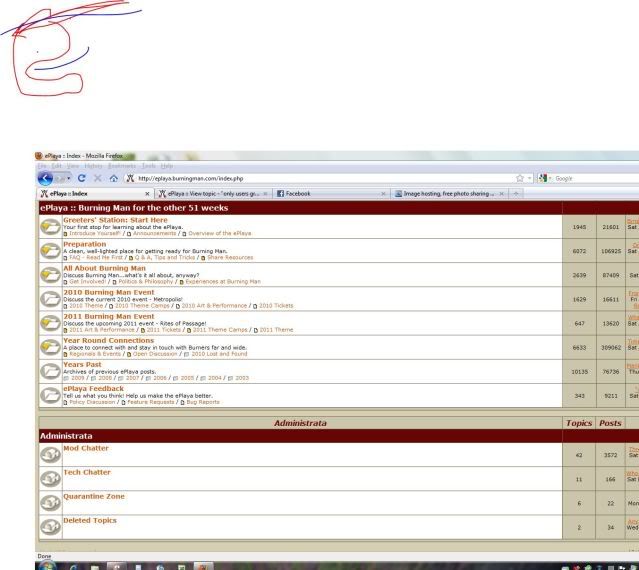Open the search engine dropdown arrow

click(549, 178)
